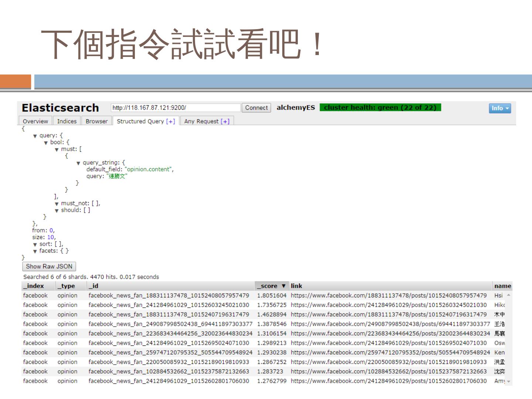Image resolution: width=532 pixels, height=399 pixels.
Task: Click the results scrollbar down arrow
Action: pyautogui.click(x=509, y=381)
